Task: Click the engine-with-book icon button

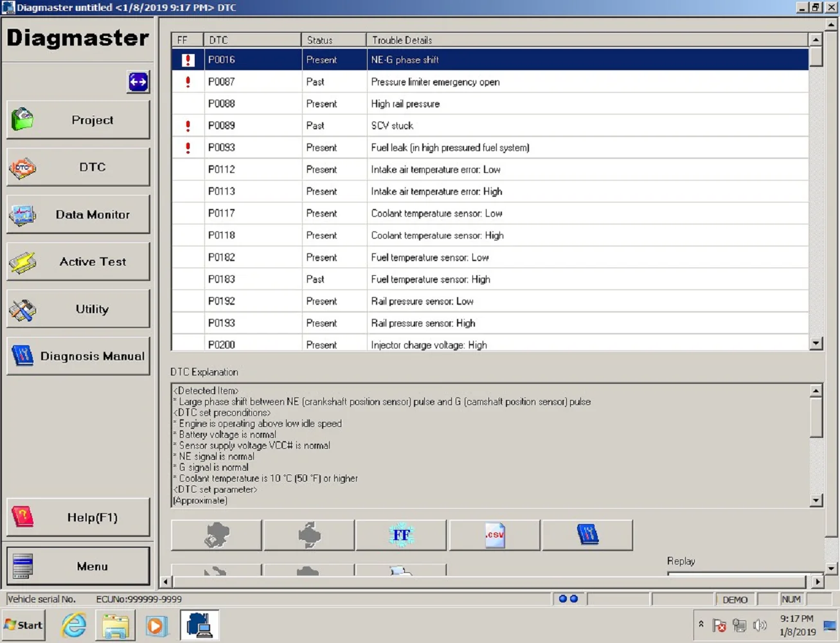Action: tap(217, 535)
